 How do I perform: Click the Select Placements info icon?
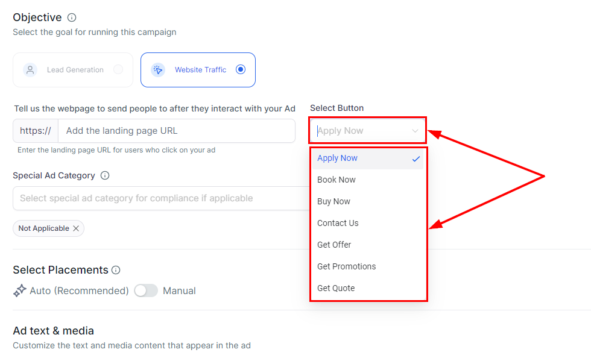(x=116, y=270)
